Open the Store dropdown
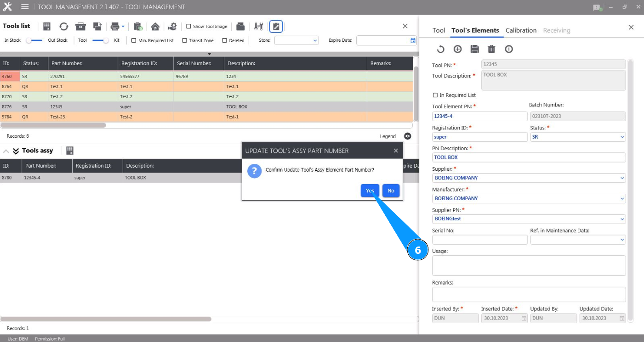The height and width of the screenshot is (342, 644). 296,40
